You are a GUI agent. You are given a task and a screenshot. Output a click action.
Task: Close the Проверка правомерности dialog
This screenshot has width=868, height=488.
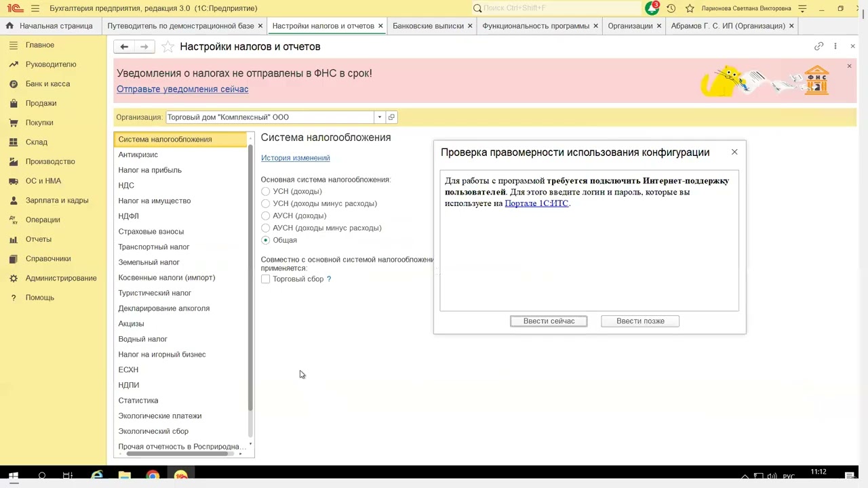(734, 152)
